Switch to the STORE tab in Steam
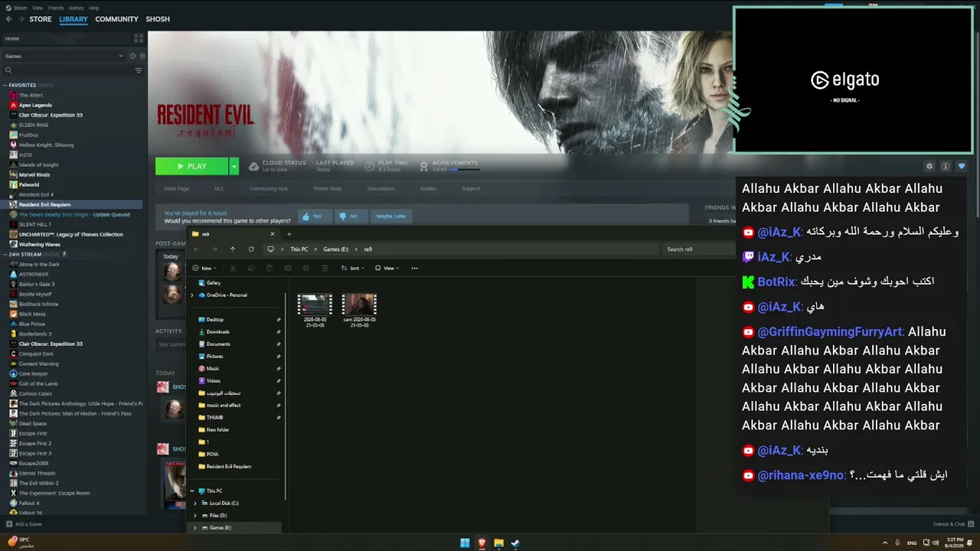Image resolution: width=980 pixels, height=551 pixels. click(41, 19)
